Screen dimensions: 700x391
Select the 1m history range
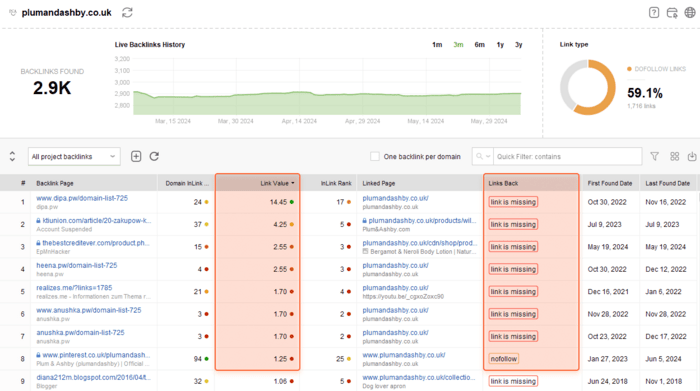437,45
